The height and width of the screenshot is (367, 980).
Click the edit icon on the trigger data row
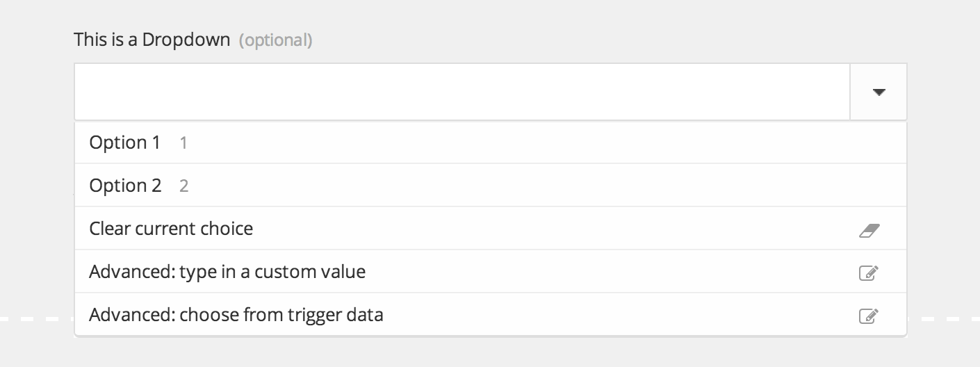[x=869, y=316]
